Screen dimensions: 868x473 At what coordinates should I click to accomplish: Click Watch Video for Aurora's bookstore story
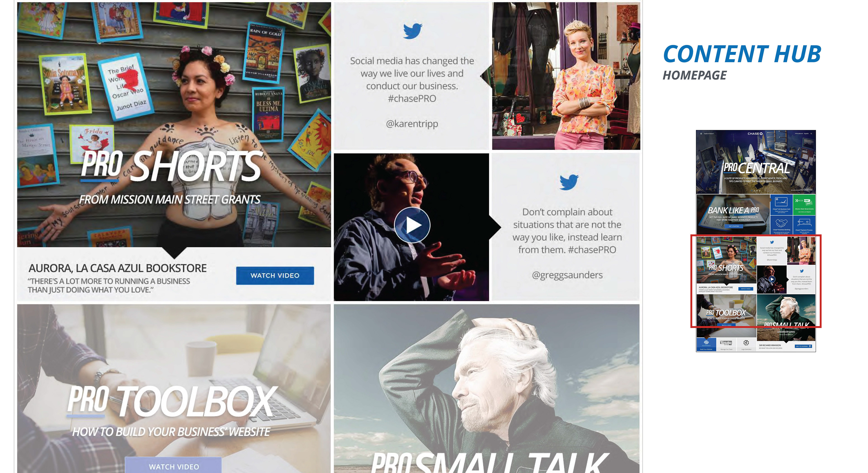[275, 275]
